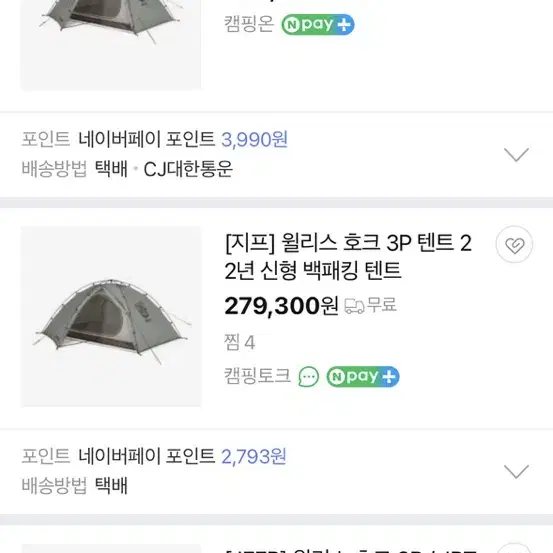The image size is (553, 553).
Task: Click the 279,300원 price
Action: point(281,306)
